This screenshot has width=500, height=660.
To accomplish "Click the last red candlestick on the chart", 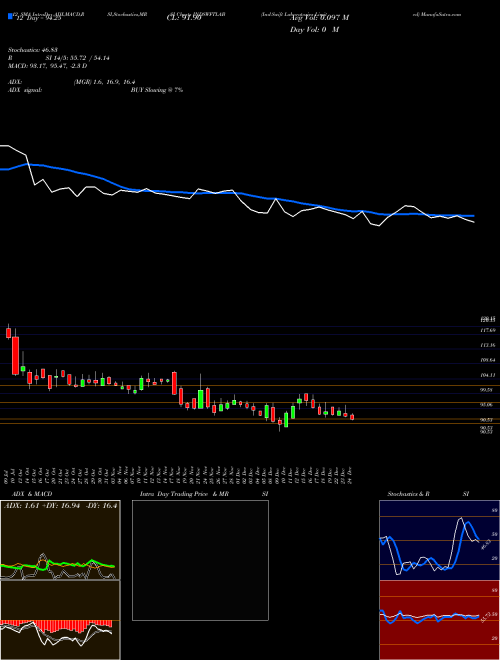I will 352,417.
